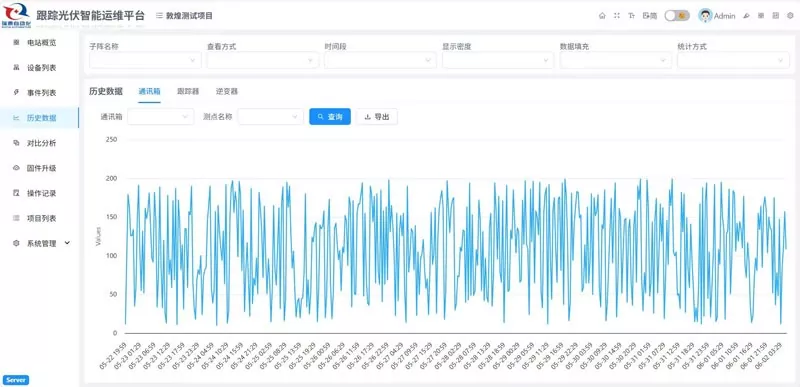Open the settings gear in top bar

coord(790,16)
